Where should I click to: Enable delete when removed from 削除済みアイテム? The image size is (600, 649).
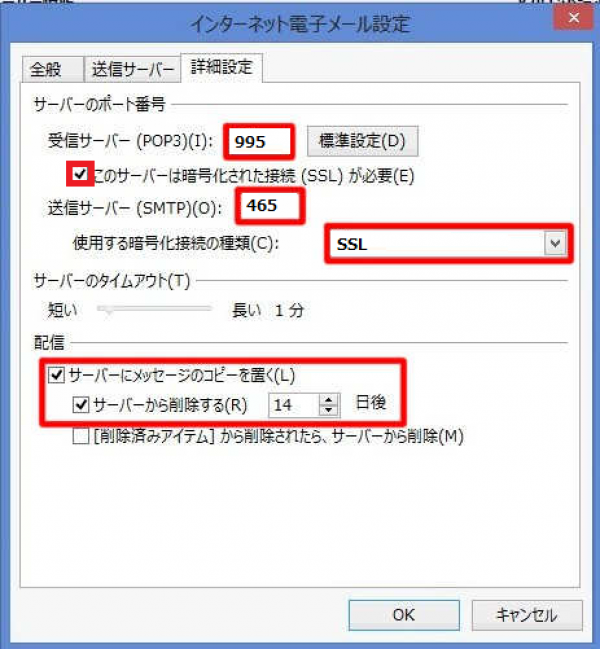[81, 436]
